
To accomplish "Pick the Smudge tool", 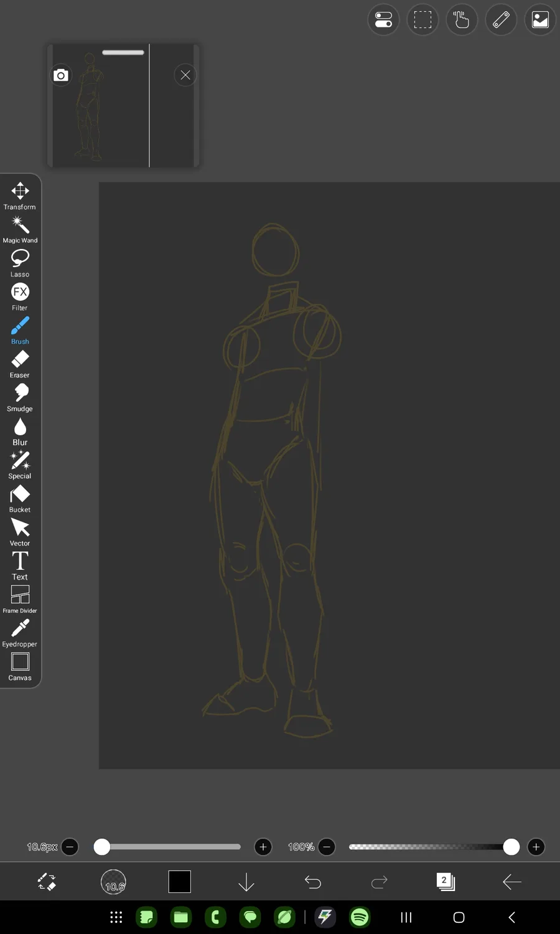I will tap(20, 397).
